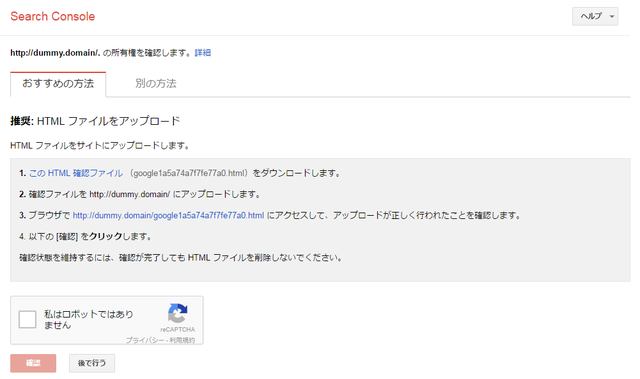Click the HTML ファイルをサイトにアップロードします text

(x=100, y=146)
